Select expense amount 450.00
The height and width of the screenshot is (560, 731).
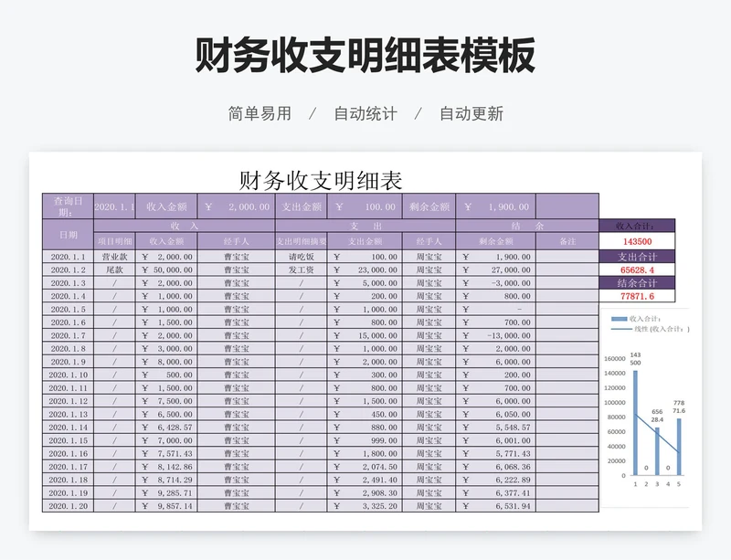coord(365,415)
